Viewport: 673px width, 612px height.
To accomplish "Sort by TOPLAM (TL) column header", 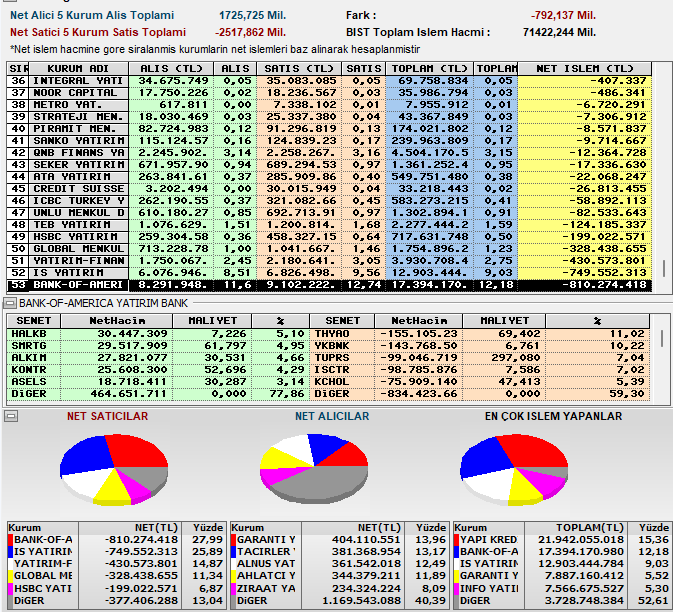I will click(x=429, y=69).
